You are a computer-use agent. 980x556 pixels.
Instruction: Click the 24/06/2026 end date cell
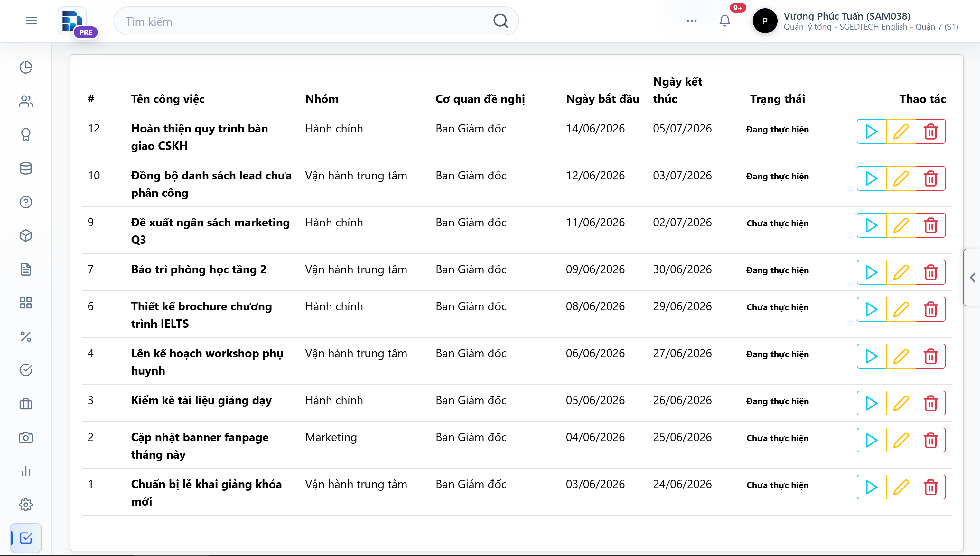(x=682, y=484)
